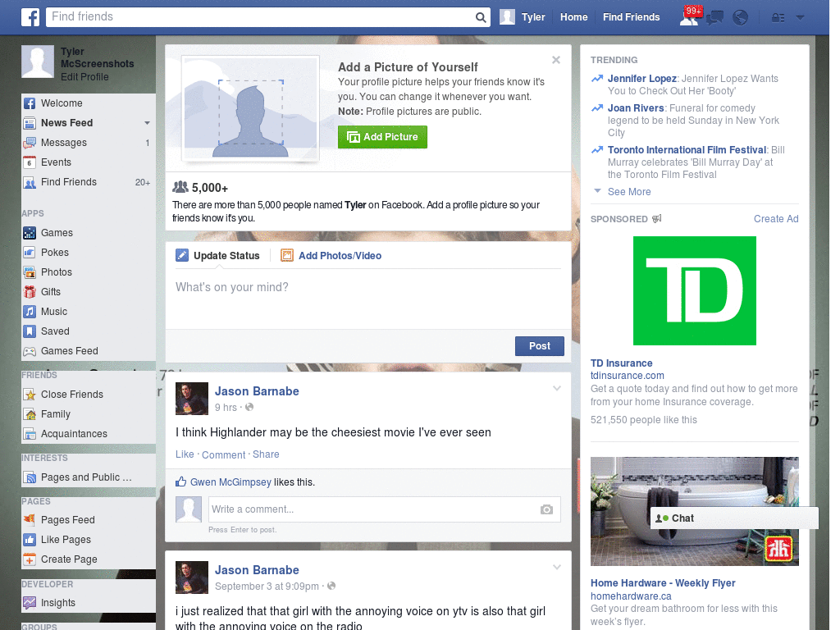
Task: Click the TD Insurance ad image
Action: pyautogui.click(x=694, y=291)
